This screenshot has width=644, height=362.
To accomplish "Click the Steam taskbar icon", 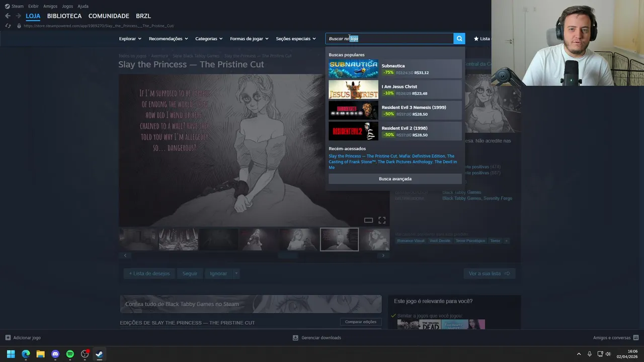I will click(100, 354).
